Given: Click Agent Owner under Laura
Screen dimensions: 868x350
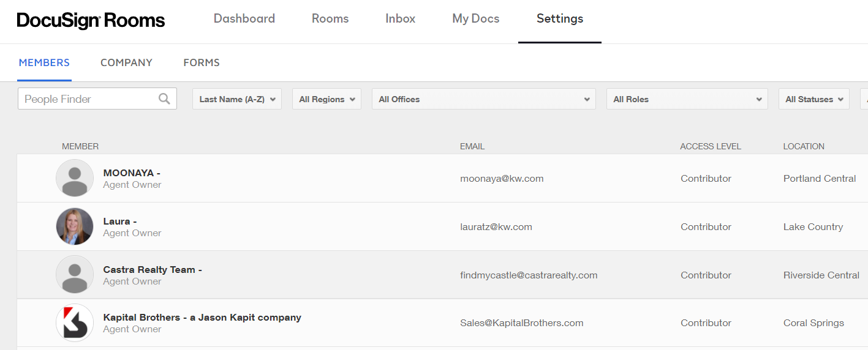Looking at the screenshot, I should (x=132, y=233).
